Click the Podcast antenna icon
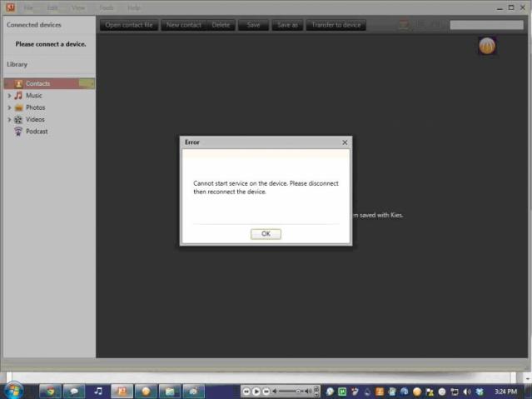532x399 pixels. pyautogui.click(x=18, y=131)
